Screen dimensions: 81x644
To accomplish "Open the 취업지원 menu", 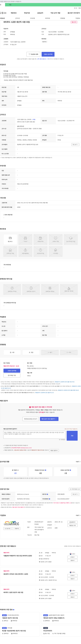I will click(x=27, y=13).
